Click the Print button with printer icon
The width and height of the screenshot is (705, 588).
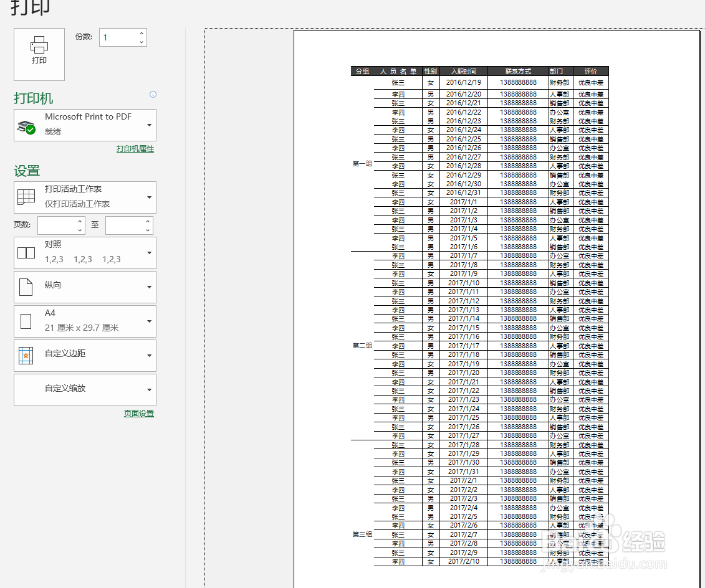(x=39, y=54)
